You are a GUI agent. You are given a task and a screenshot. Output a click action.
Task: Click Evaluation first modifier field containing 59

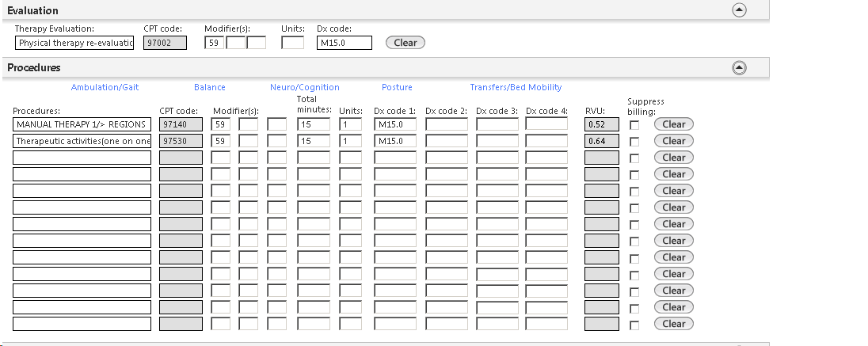coord(215,43)
